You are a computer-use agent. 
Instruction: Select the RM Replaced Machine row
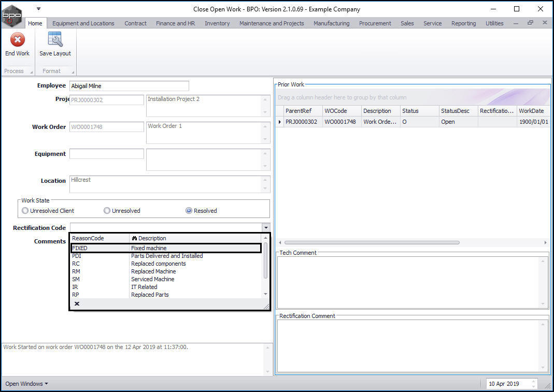tap(166, 271)
